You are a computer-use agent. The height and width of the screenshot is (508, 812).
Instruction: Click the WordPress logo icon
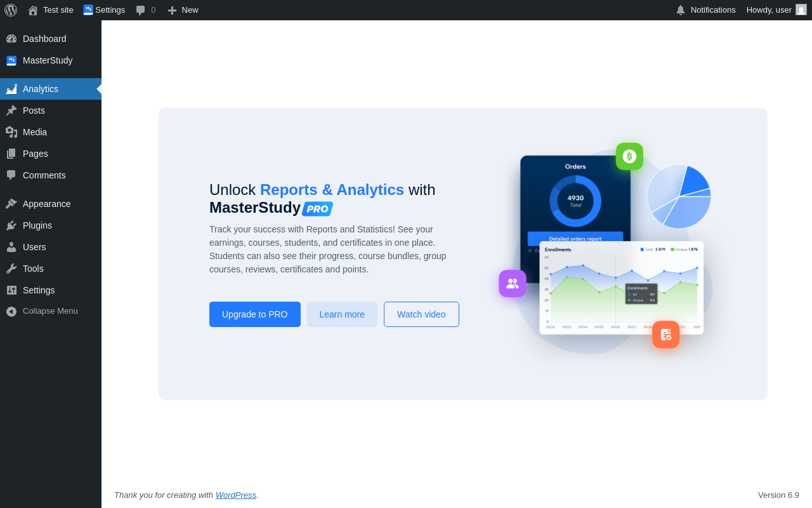11,10
